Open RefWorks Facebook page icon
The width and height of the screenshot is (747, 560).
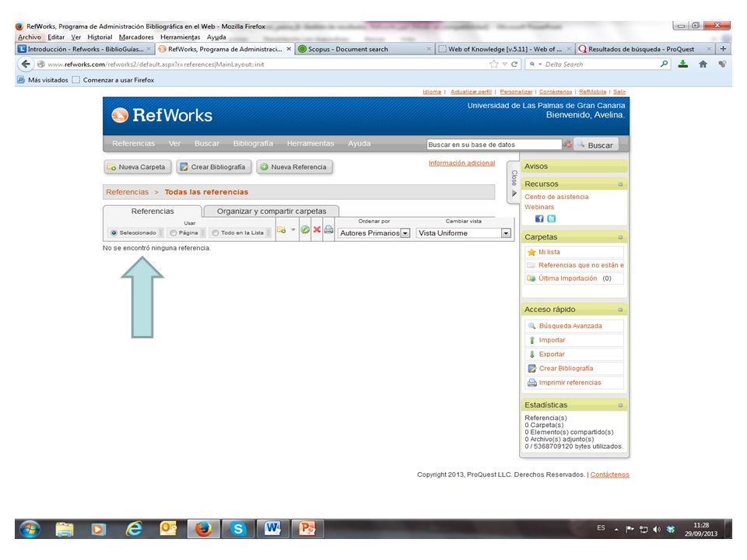(539, 219)
